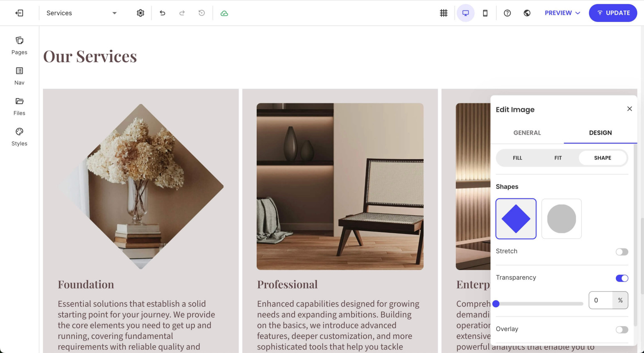The width and height of the screenshot is (644, 353).
Task: Open the Styles sidebar panel
Action: [x=19, y=137]
